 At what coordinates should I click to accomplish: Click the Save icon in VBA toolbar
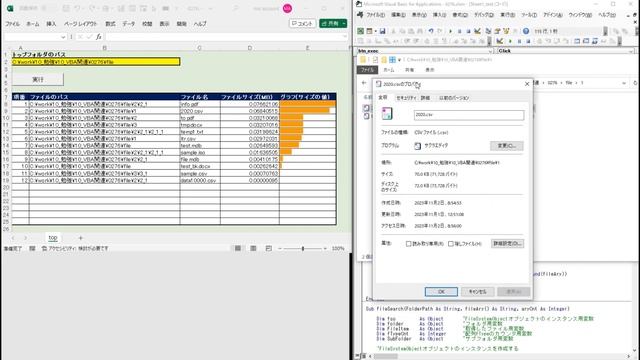382,31
